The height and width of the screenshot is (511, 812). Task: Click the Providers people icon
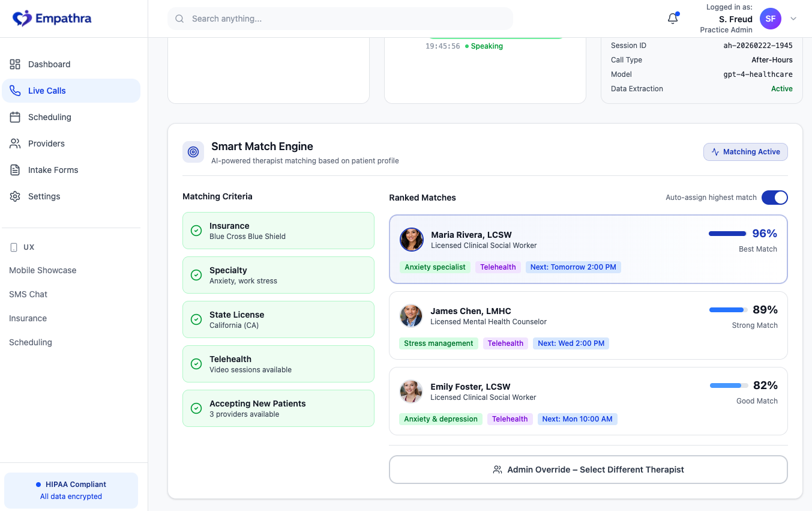pos(15,144)
